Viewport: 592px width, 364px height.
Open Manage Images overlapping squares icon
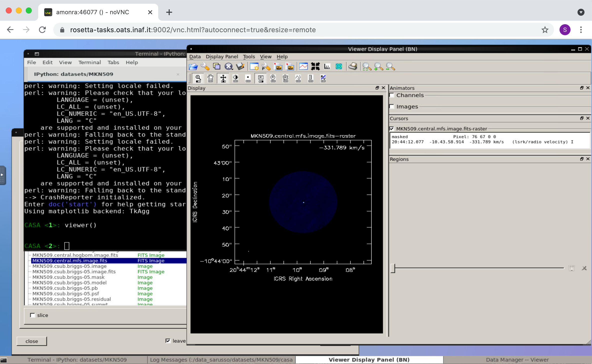point(217,67)
